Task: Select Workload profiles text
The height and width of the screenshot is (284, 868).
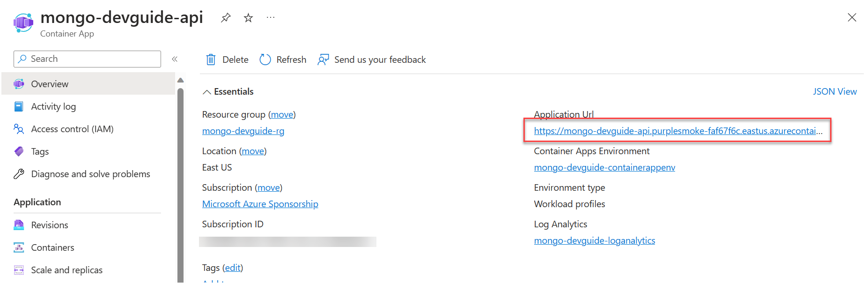Action: click(x=569, y=204)
